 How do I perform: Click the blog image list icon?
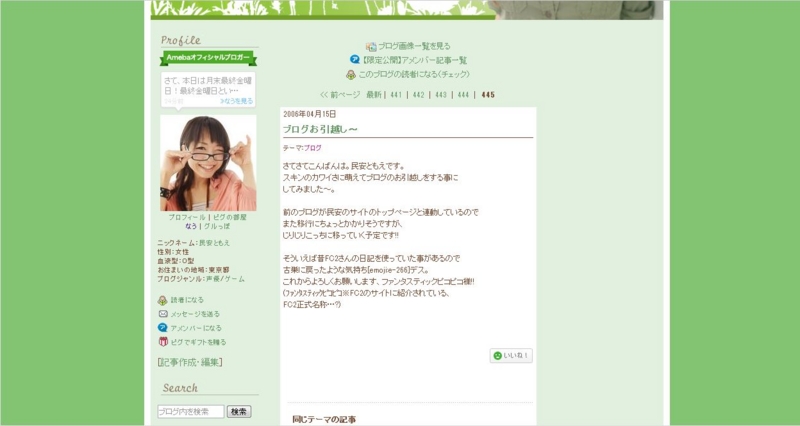pos(371,46)
